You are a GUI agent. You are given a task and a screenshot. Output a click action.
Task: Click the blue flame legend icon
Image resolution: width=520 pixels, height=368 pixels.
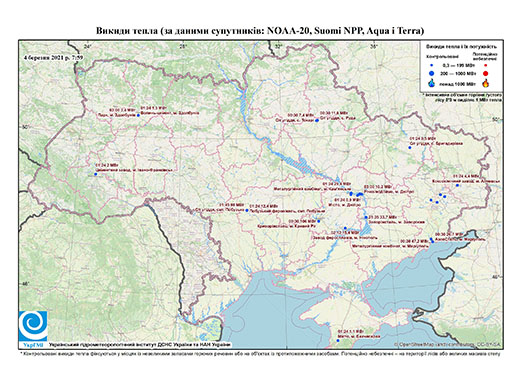point(432,83)
